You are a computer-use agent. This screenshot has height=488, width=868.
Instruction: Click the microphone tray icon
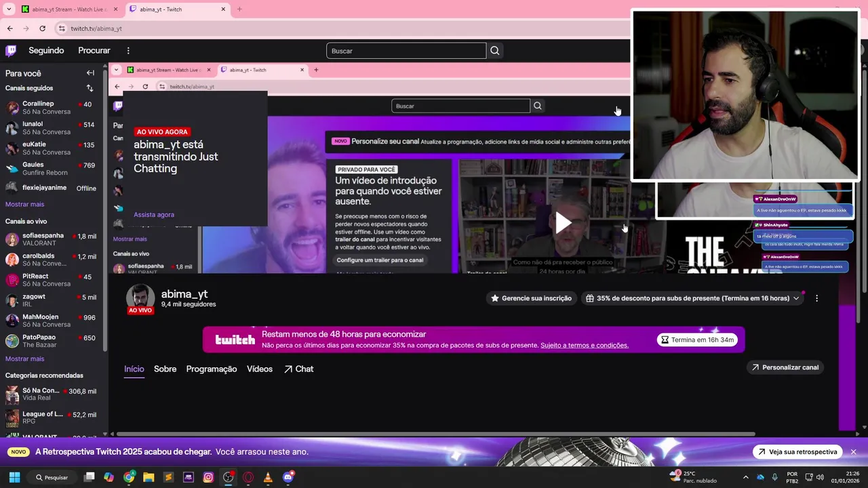click(775, 477)
